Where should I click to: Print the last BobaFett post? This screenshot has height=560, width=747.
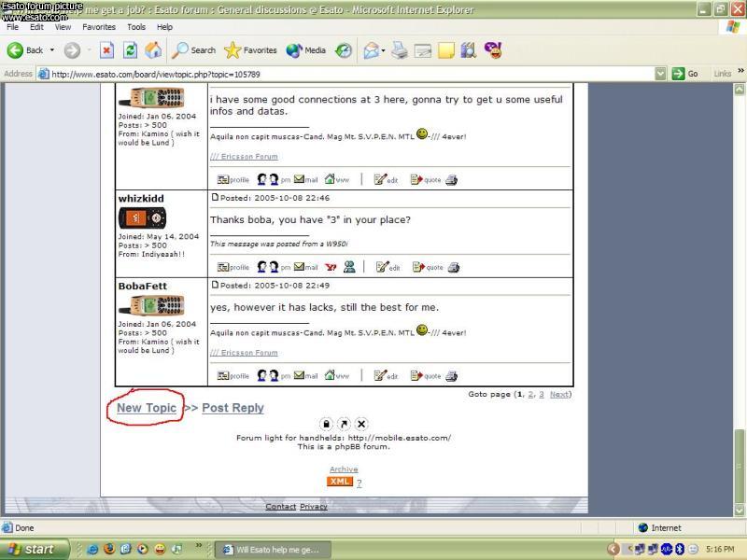pyautogui.click(x=452, y=376)
